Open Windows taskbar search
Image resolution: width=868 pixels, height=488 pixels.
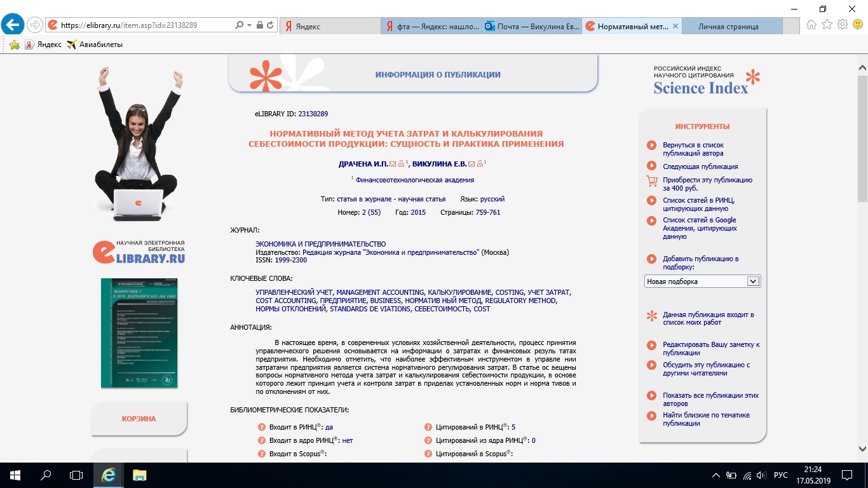[46, 475]
